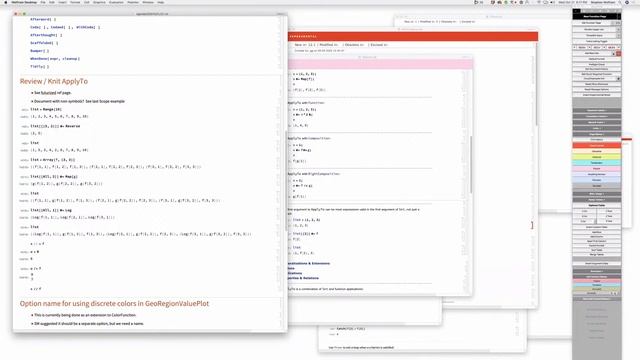Click the 'Obsolete in:' field in documentation window
The width and height of the screenshot is (640, 360).
pos(354,45)
